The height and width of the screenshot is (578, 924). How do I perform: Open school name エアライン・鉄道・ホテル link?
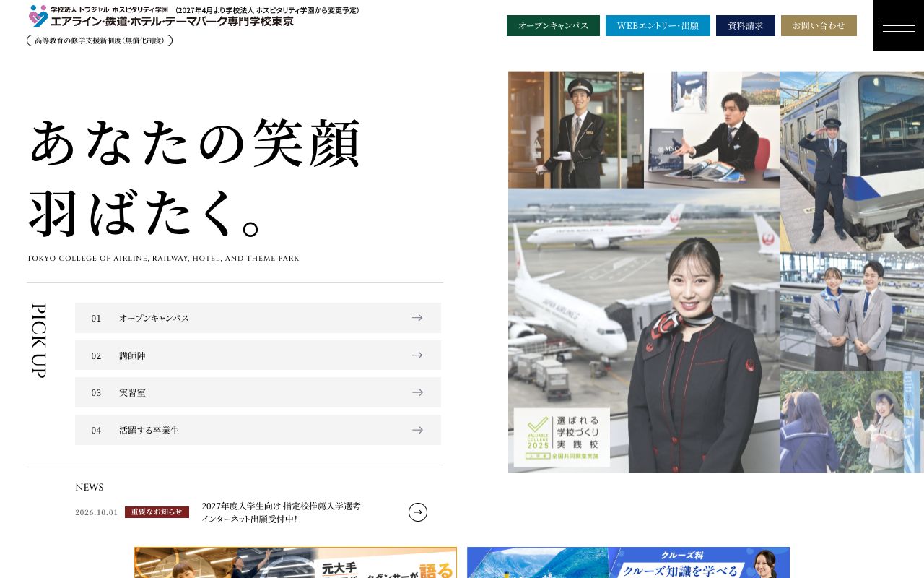click(x=172, y=21)
